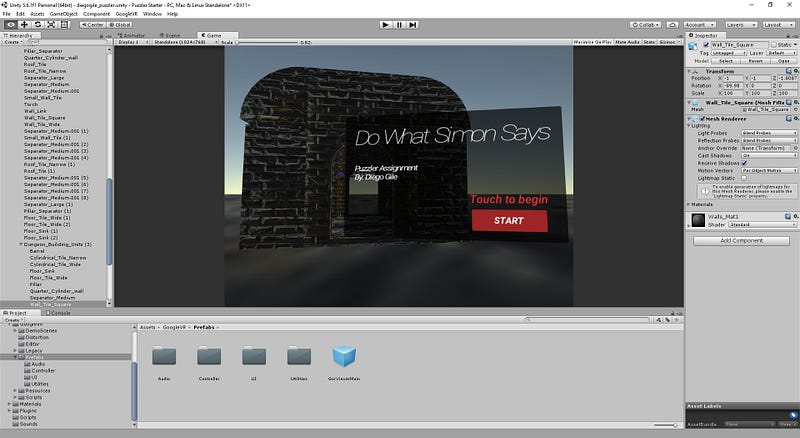The height and width of the screenshot is (438, 800).
Task: Open the GameObject menu
Action: click(63, 14)
